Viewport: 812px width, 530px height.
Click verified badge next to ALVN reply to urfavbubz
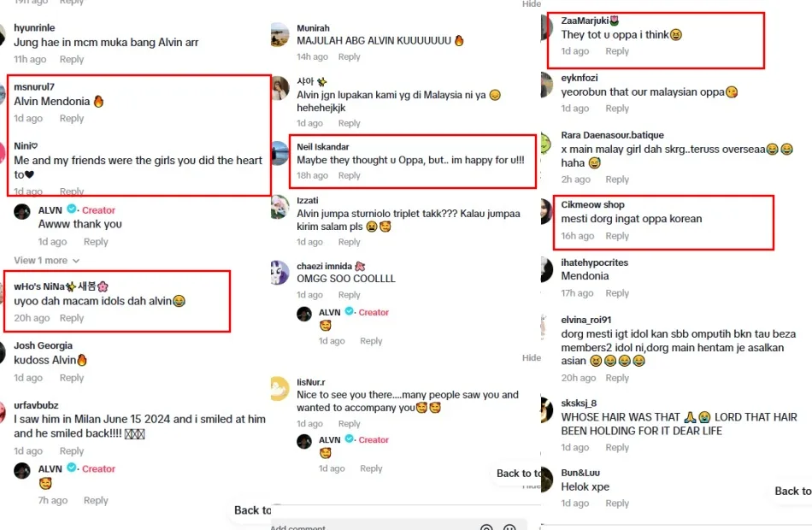[x=72, y=468]
